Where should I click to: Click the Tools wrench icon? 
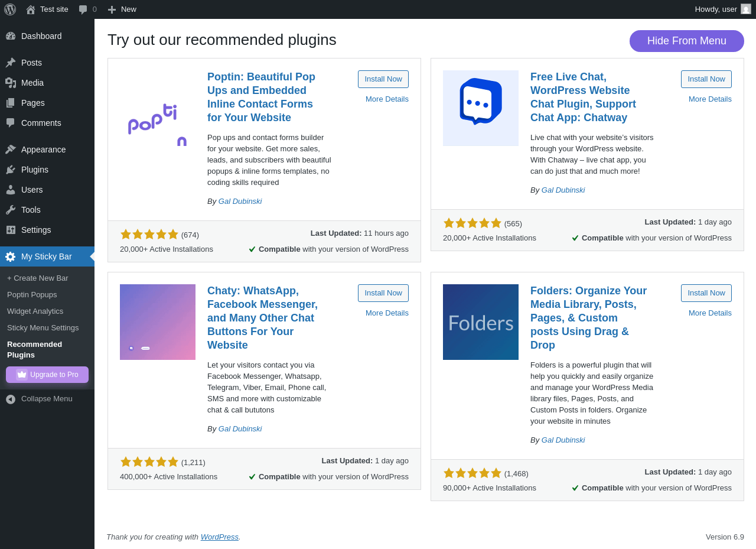tap(11, 210)
